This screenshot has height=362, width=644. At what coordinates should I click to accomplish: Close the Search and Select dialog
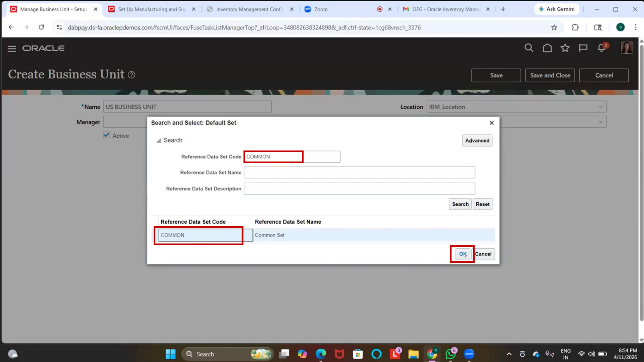tap(492, 123)
